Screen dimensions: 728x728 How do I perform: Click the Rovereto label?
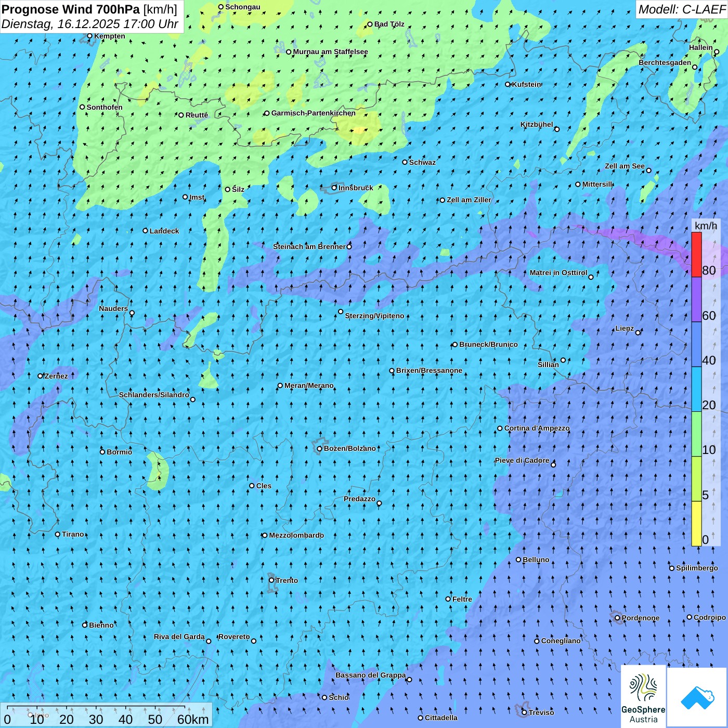pos(234,636)
